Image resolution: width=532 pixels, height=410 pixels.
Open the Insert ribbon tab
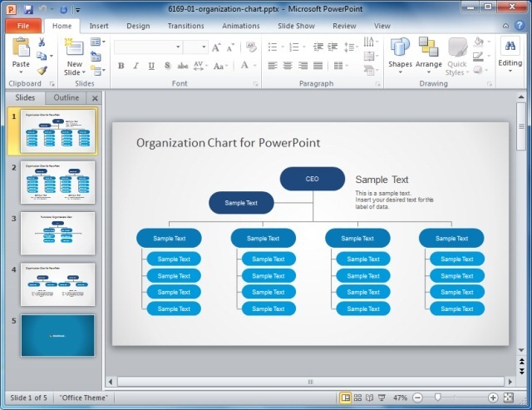pos(99,26)
